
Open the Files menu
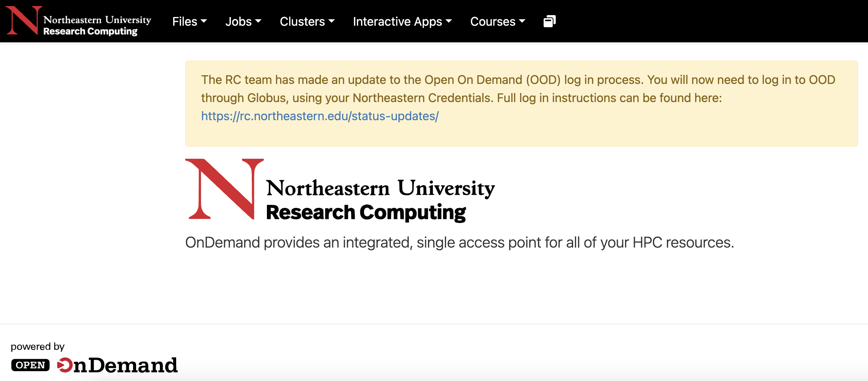coord(185,22)
